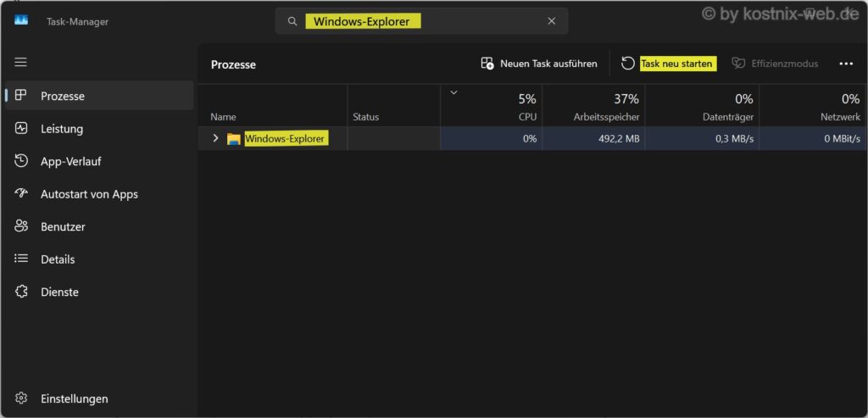Open the Dienste page
The width and height of the screenshot is (868, 418).
(100, 292)
